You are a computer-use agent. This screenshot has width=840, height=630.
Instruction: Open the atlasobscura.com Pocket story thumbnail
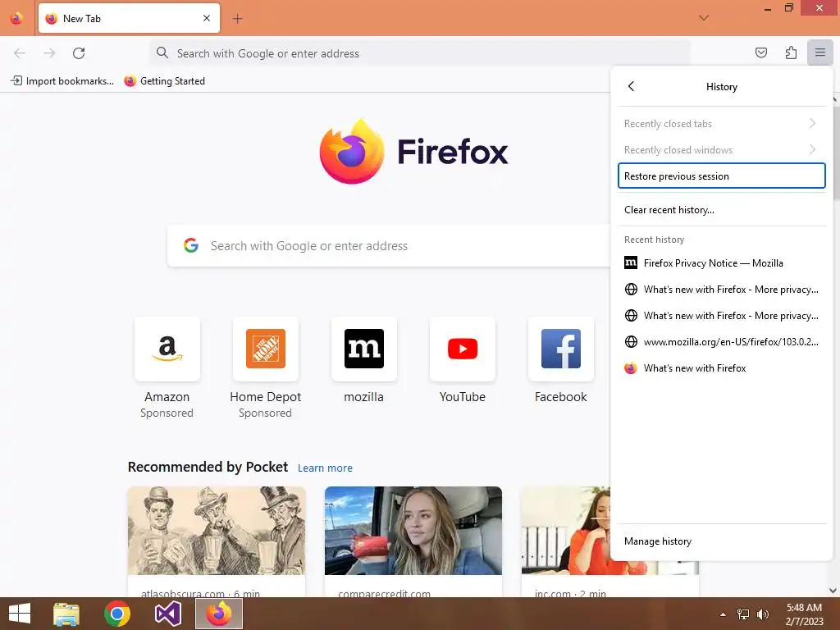click(x=217, y=531)
